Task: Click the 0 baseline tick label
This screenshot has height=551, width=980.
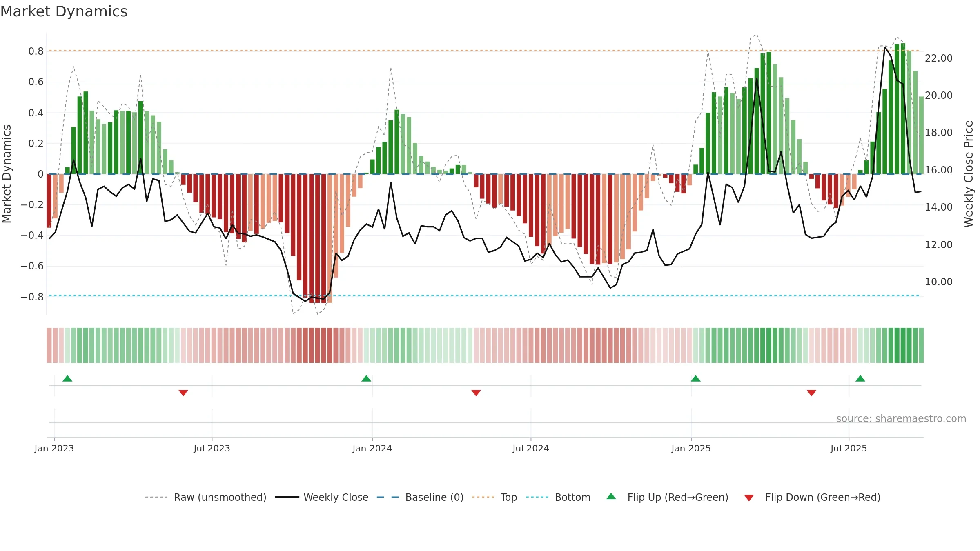Action: 40,174
